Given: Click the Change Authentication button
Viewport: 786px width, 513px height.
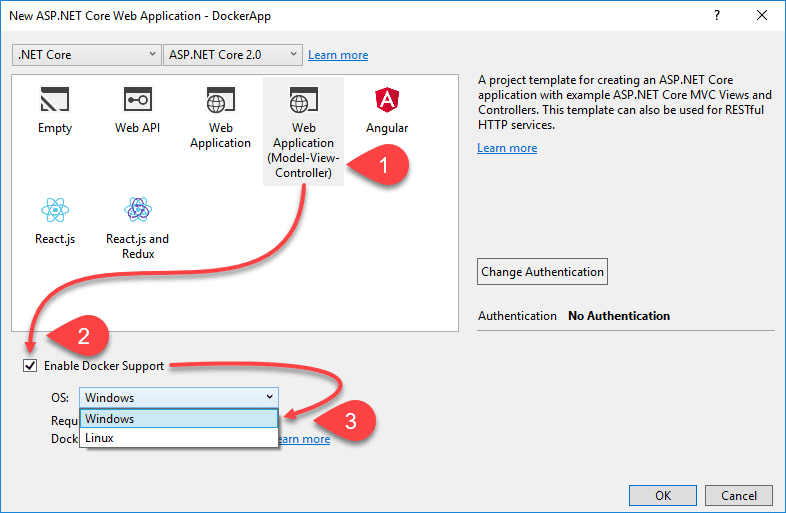Looking at the screenshot, I should 542,272.
